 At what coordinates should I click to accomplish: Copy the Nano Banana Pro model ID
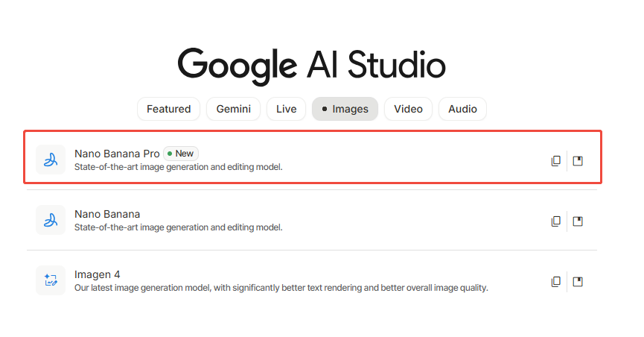coord(555,161)
